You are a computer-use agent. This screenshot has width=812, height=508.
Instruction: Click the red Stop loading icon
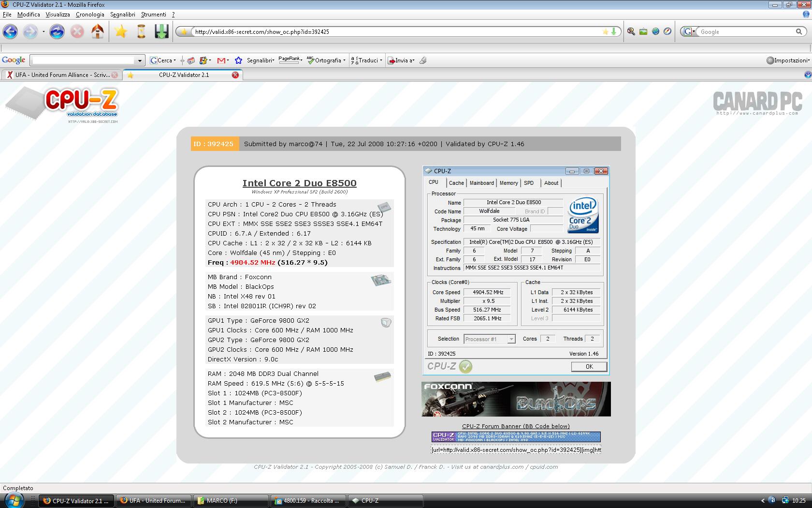(x=77, y=32)
